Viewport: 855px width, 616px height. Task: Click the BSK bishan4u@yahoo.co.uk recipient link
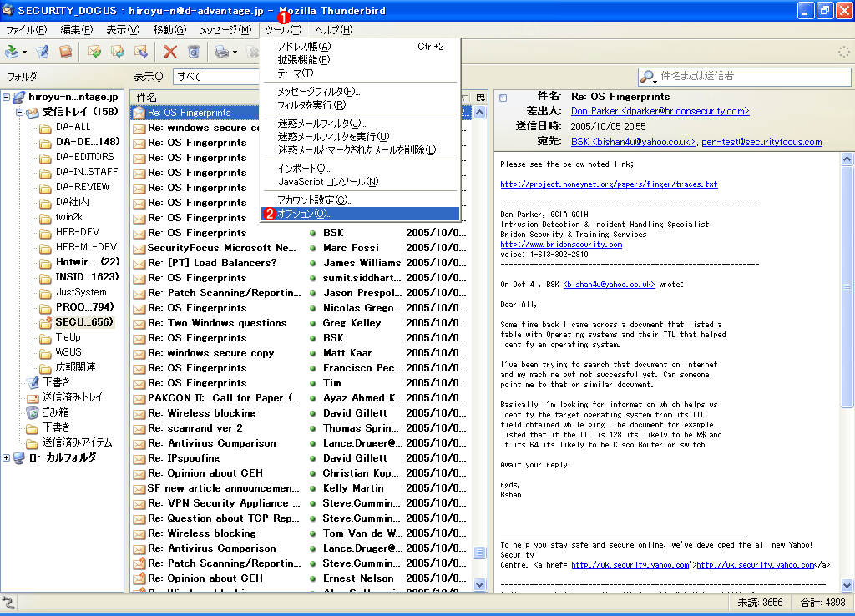pos(633,142)
